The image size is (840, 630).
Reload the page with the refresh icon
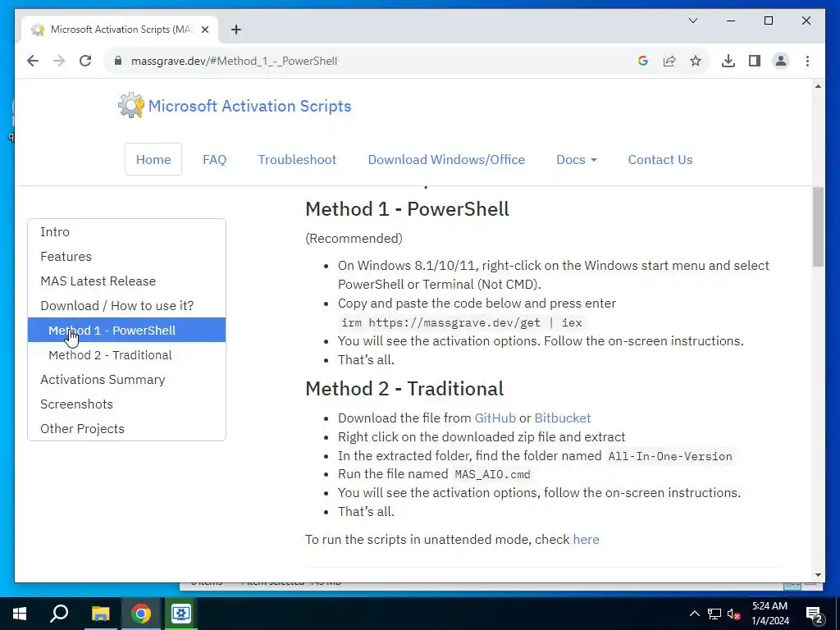point(85,61)
